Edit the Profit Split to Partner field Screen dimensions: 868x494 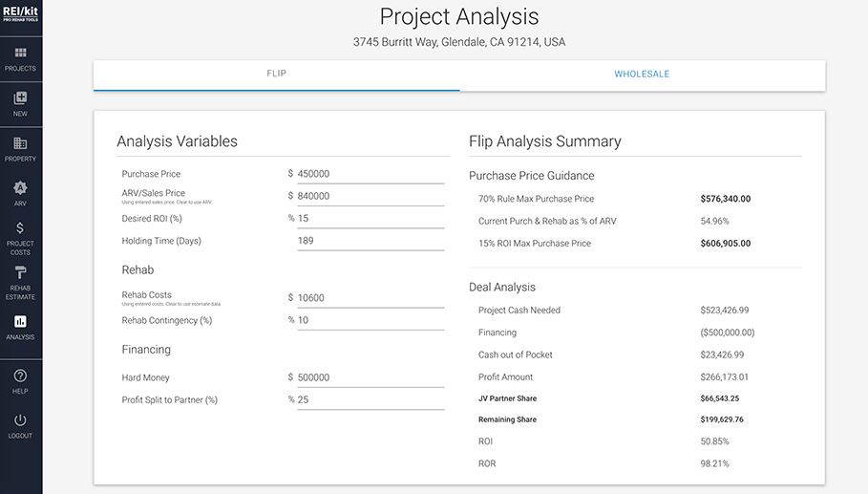click(x=370, y=399)
